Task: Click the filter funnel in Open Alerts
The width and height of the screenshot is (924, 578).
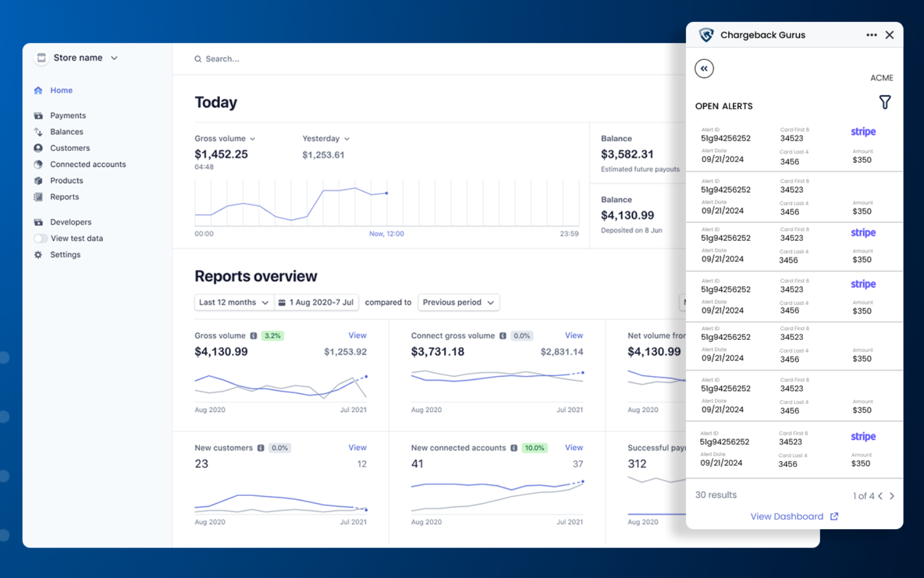Action: tap(885, 102)
